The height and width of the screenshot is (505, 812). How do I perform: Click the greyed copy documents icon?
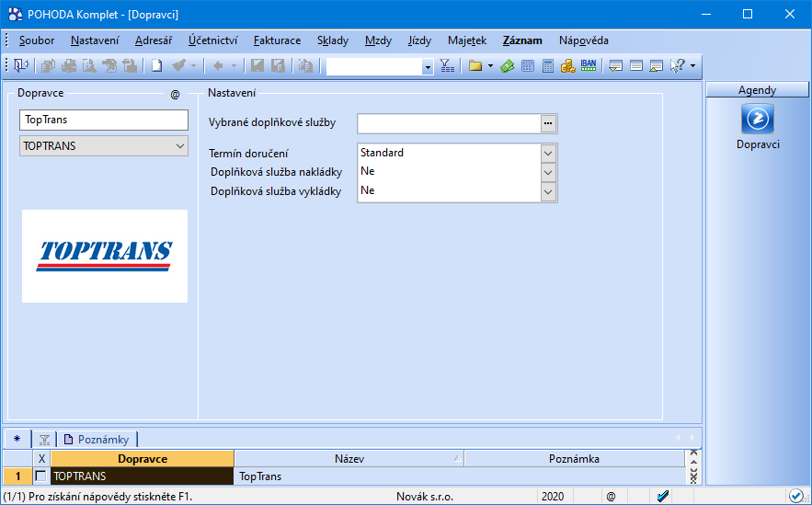pyautogui.click(x=305, y=66)
